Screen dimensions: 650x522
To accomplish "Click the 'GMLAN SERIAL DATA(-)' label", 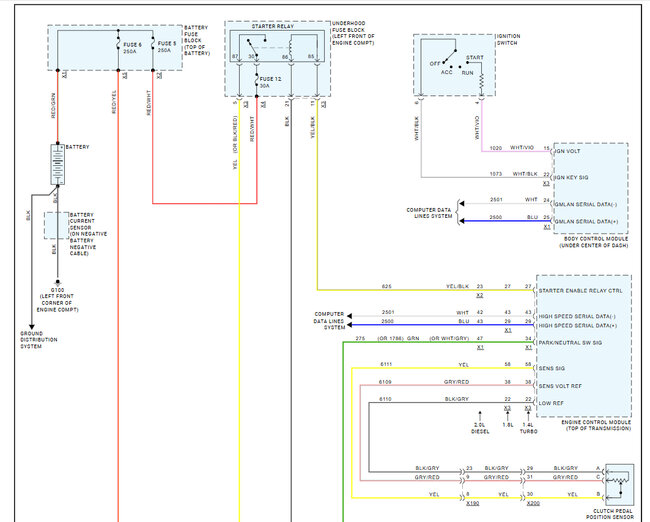I will [586, 204].
